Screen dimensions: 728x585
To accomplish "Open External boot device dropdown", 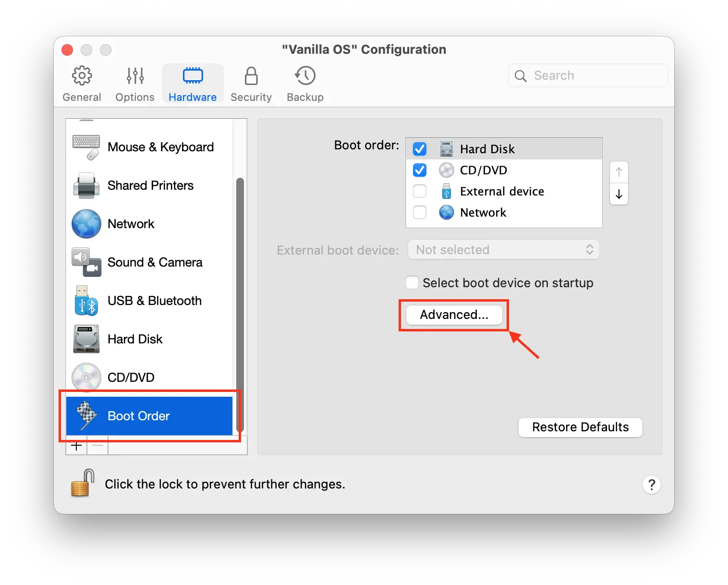I will 503,250.
